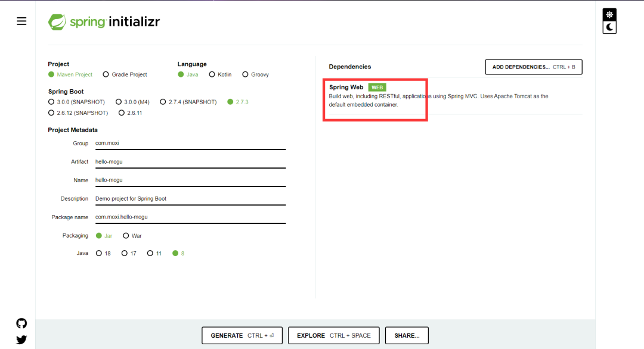Open the hamburger navigation menu

(21, 21)
